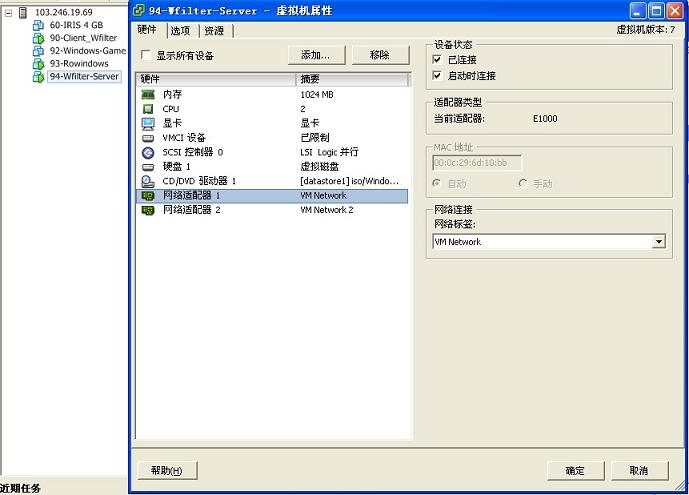Click the CPU hardware icon
This screenshot has height=495, width=689.
click(x=148, y=108)
